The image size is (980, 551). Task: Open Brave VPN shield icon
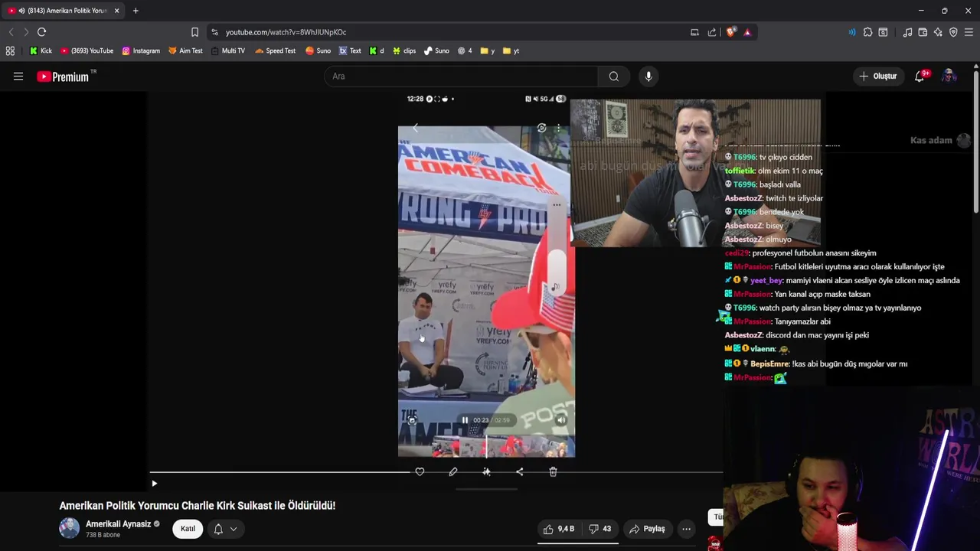[953, 32]
